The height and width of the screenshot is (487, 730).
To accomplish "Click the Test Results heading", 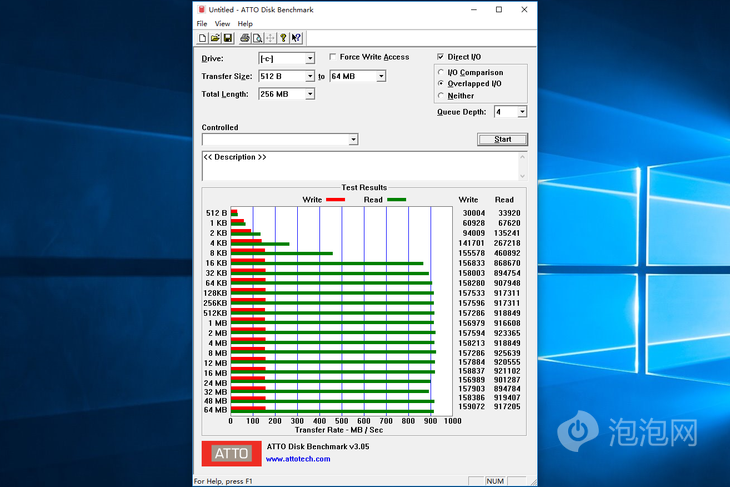I will [364, 187].
